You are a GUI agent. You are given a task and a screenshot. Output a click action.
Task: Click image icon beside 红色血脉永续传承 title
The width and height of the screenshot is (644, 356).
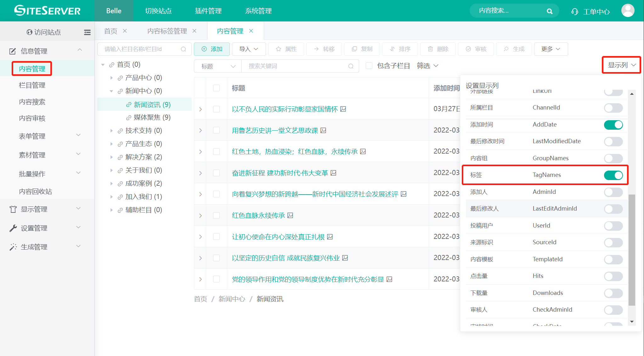pyautogui.click(x=290, y=215)
